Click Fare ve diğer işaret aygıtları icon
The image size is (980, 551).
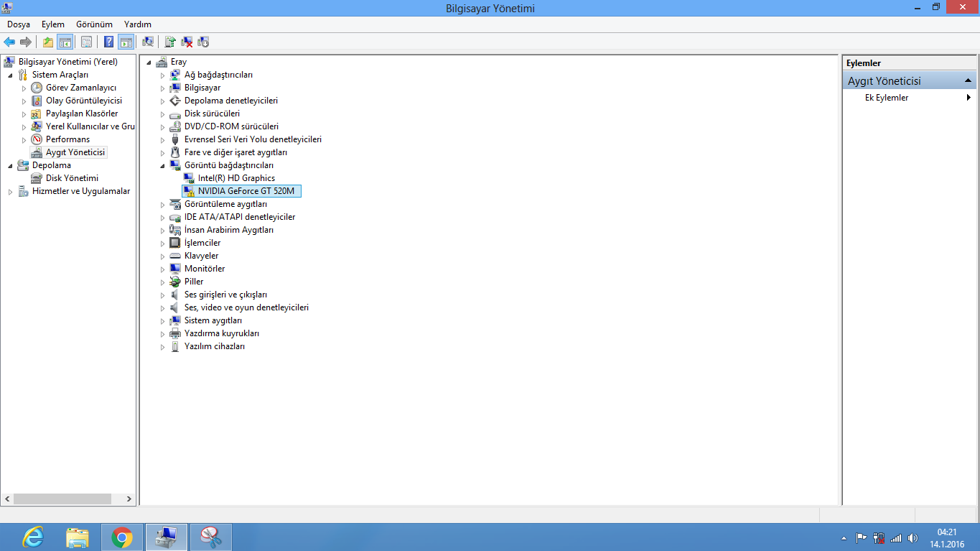pyautogui.click(x=175, y=152)
